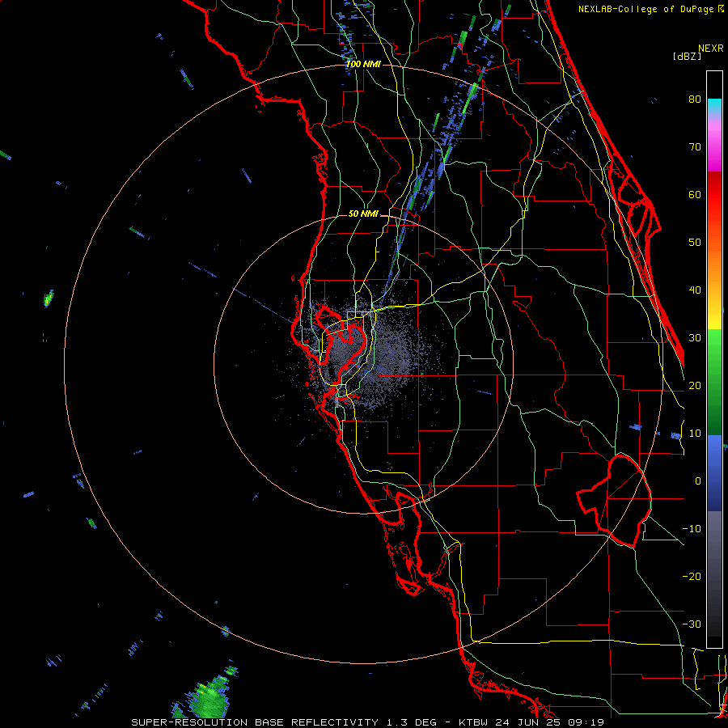Screen dimensions: 728x728
Task: Click the 09:19 timestamp in the caption
Action: (x=587, y=722)
